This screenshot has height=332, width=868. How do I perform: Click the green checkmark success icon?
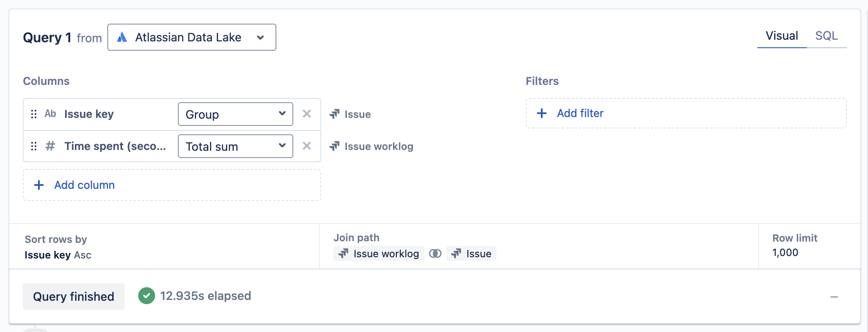click(x=147, y=296)
